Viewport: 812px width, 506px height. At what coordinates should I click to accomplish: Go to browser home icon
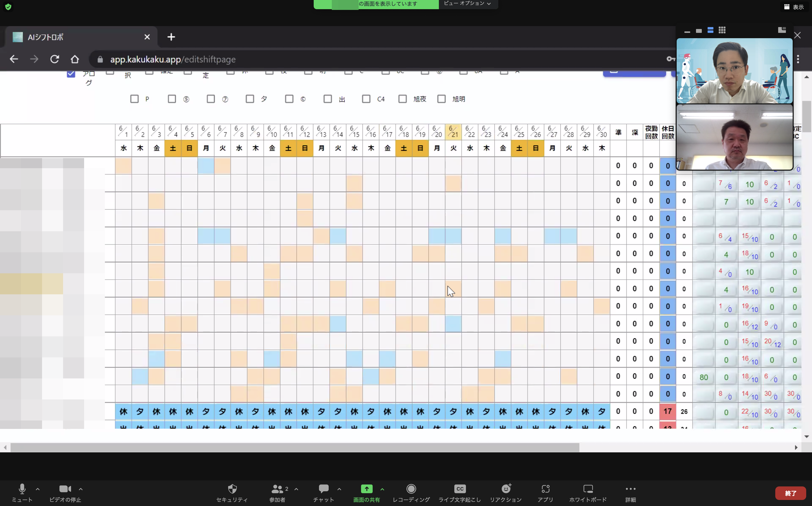75,59
